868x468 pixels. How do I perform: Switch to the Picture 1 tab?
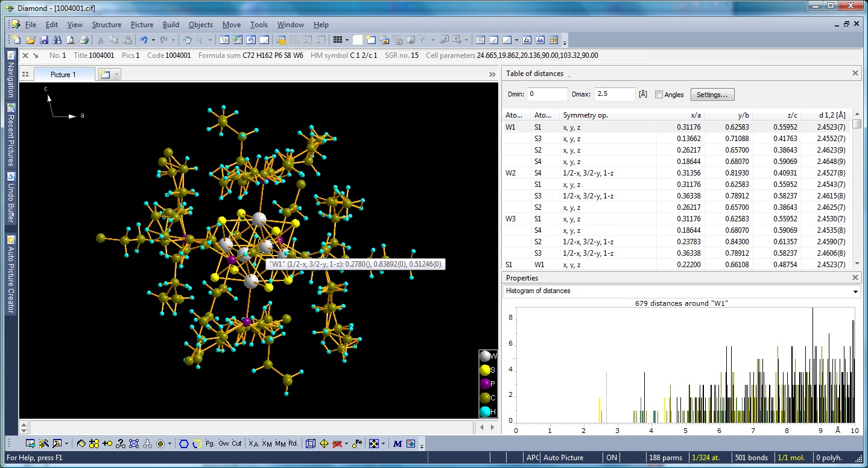tap(63, 74)
